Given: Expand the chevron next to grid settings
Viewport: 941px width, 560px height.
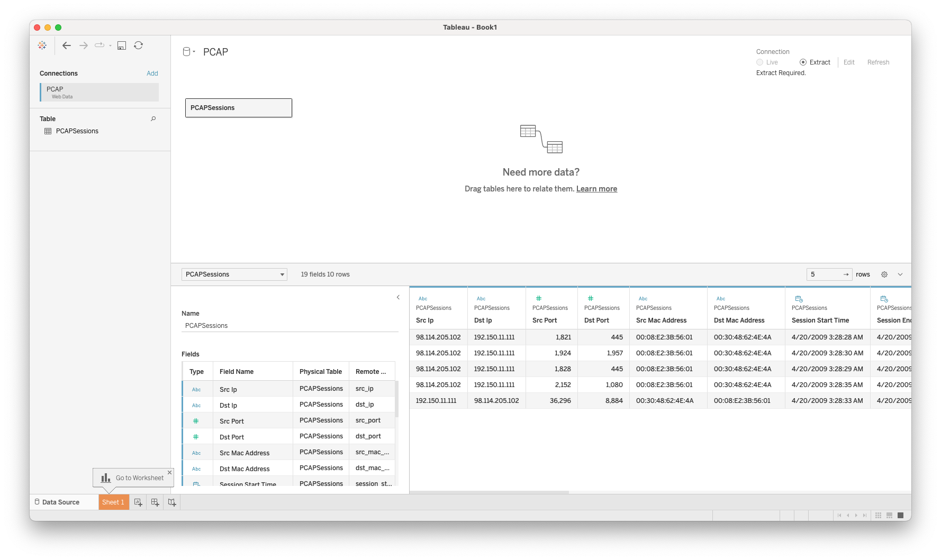Looking at the screenshot, I should [900, 274].
